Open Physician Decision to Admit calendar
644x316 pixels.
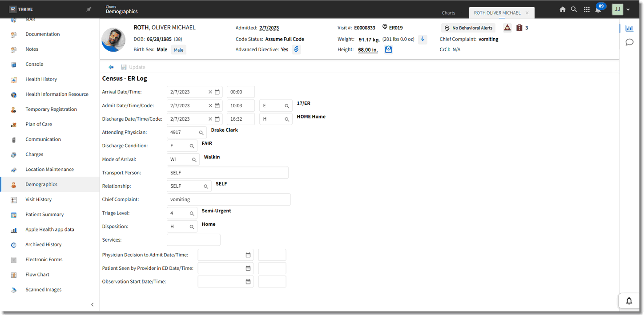click(x=248, y=255)
